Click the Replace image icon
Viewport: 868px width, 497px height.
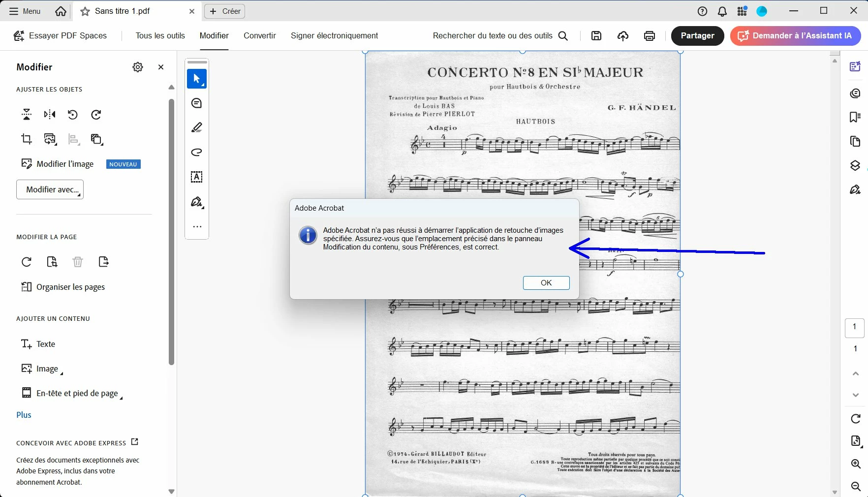(50, 139)
